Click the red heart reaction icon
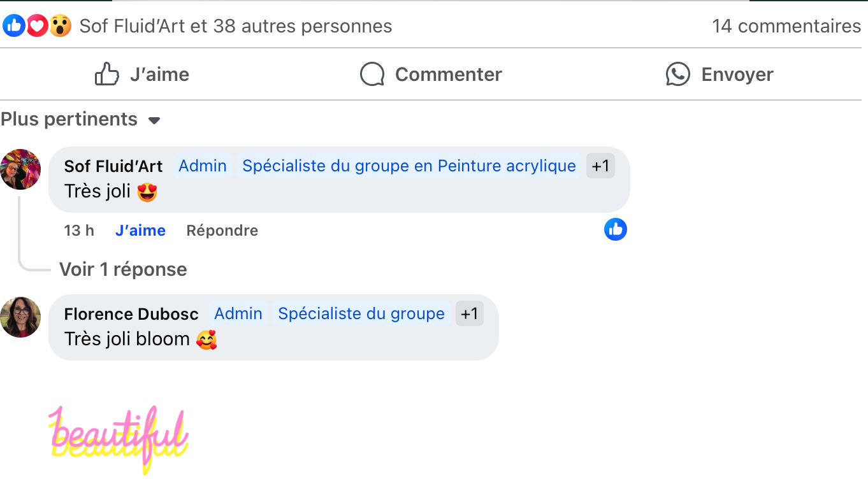 pyautogui.click(x=37, y=26)
